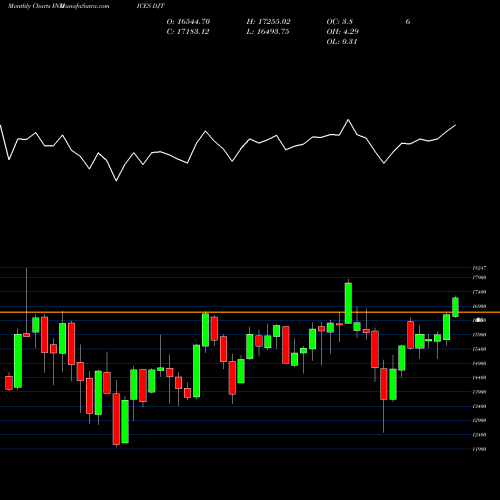Click the 15450 price axis label

(x=479, y=349)
